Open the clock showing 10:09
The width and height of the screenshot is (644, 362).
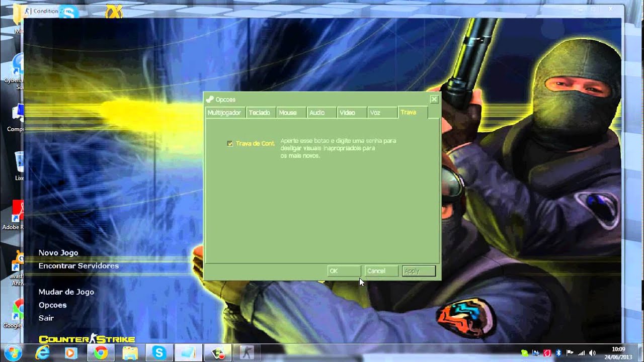[x=618, y=353]
